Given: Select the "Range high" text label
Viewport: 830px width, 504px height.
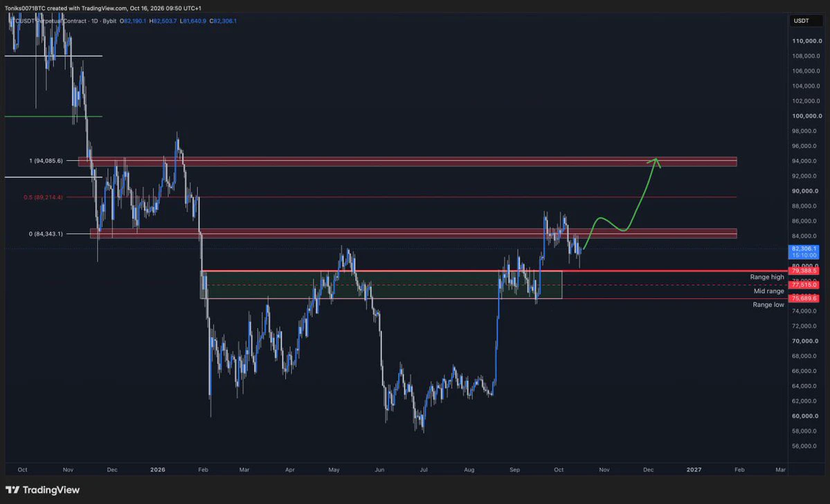Looking at the screenshot, I should [x=767, y=277].
